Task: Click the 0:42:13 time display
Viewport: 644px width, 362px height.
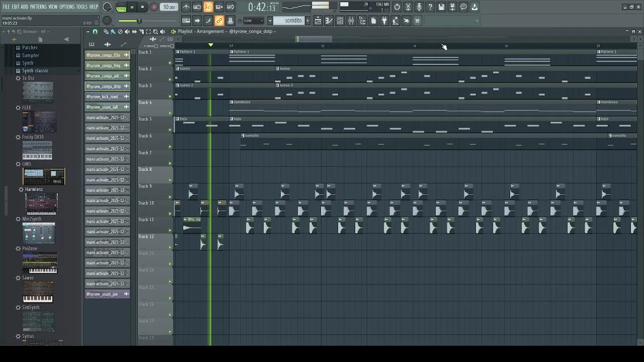Action: pos(262,7)
